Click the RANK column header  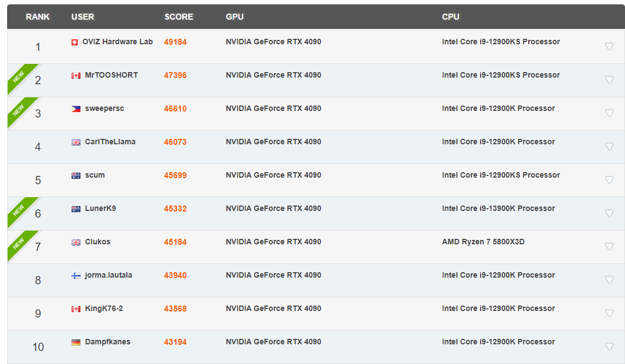tap(38, 17)
